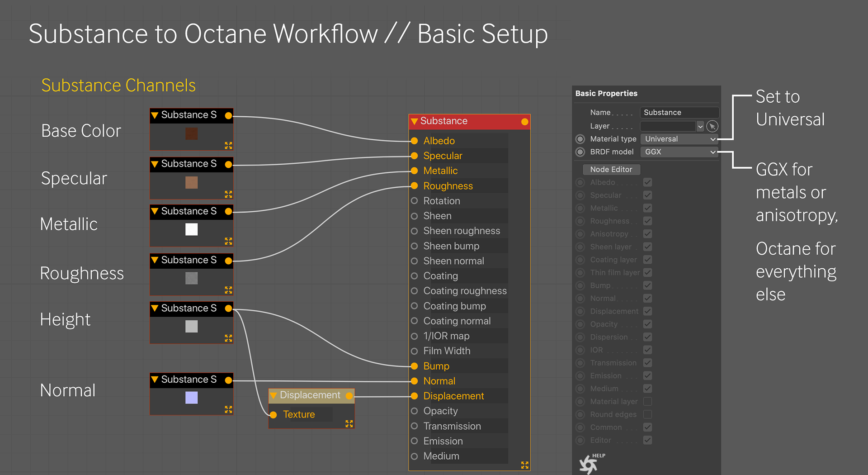Viewport: 868px width, 475px height.
Task: Click the layer picker arrow icon
Action: (712, 126)
